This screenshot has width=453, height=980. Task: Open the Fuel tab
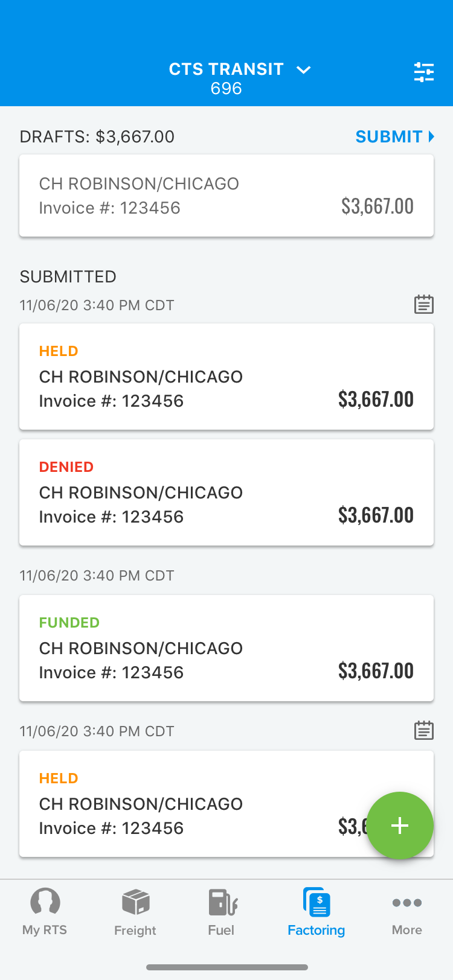coord(221,911)
